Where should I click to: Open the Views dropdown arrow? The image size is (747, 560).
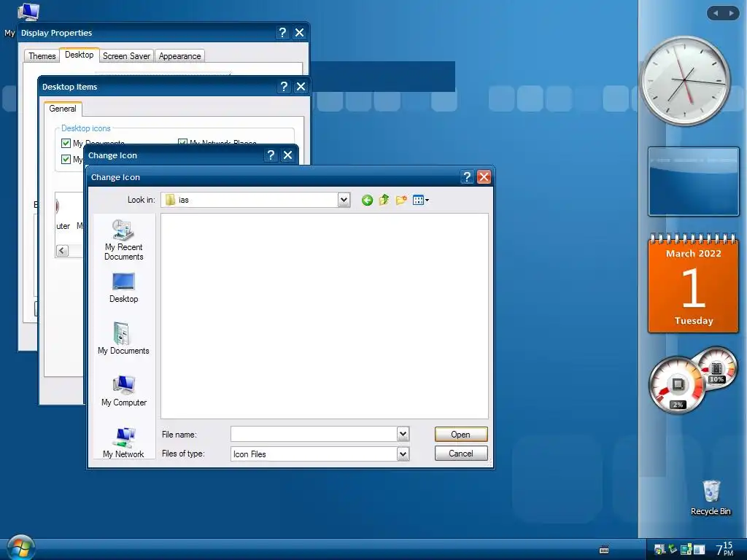(x=427, y=201)
